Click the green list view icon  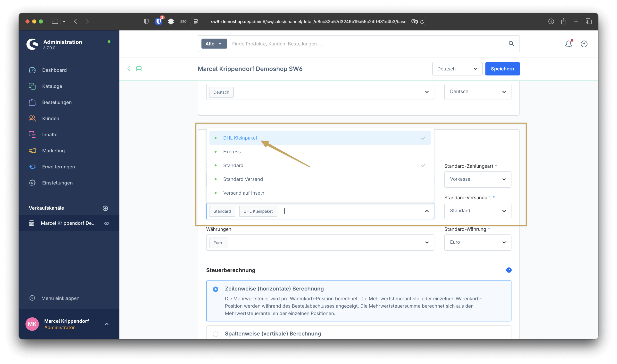(139, 69)
